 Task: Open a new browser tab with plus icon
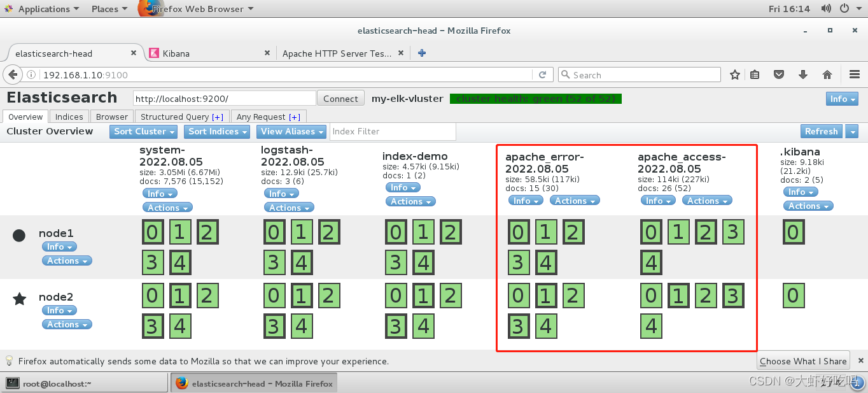[421, 54]
